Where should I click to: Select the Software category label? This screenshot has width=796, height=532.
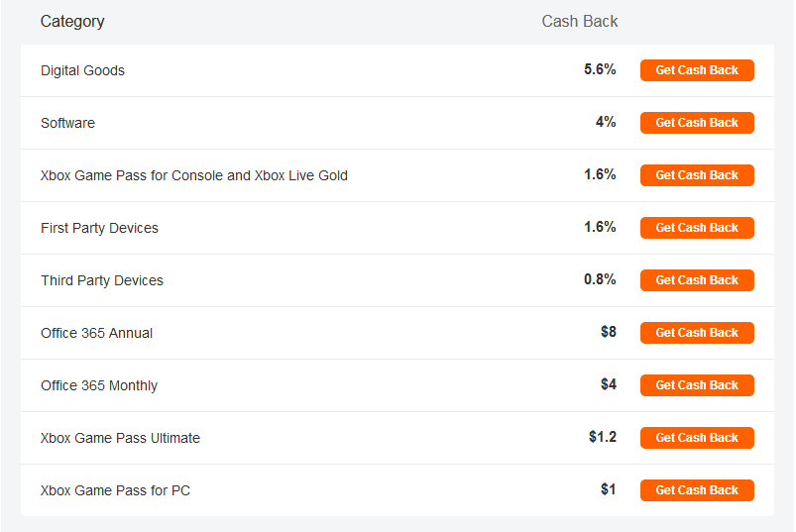coord(67,123)
